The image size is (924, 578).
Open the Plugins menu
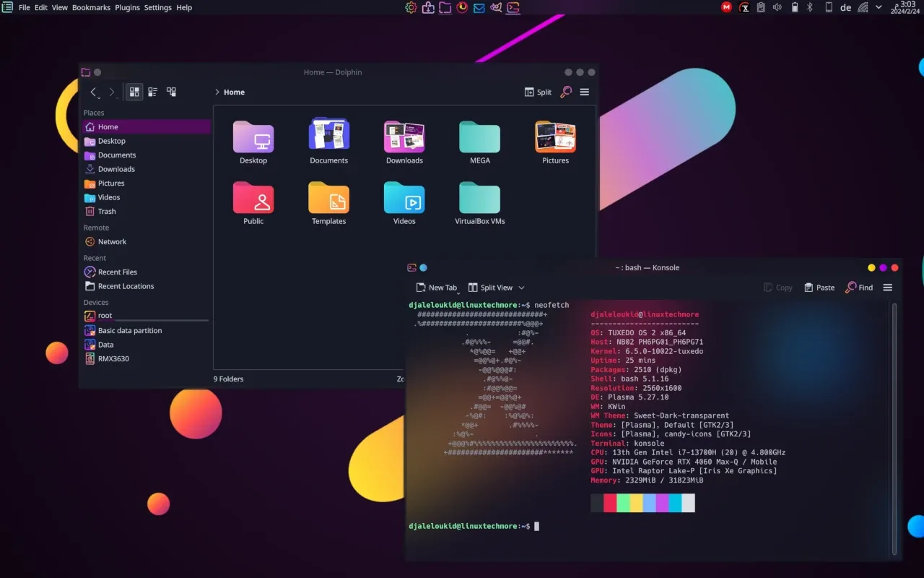coord(128,7)
